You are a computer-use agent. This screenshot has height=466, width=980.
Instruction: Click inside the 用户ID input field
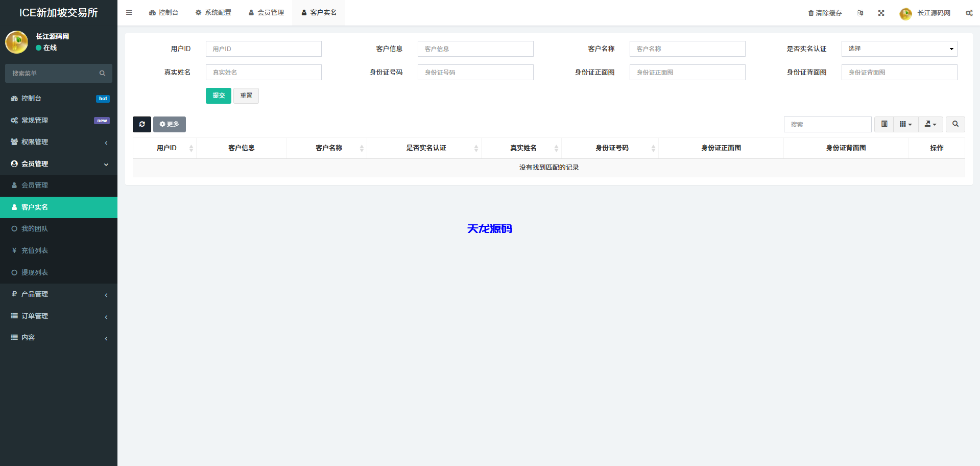point(263,49)
